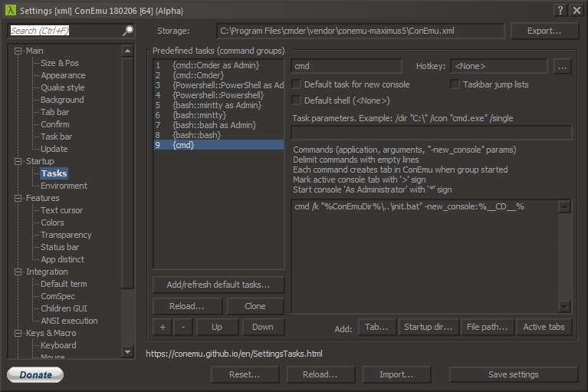Open Size & Pos settings page
This screenshot has width=588, height=392.
click(x=60, y=63)
